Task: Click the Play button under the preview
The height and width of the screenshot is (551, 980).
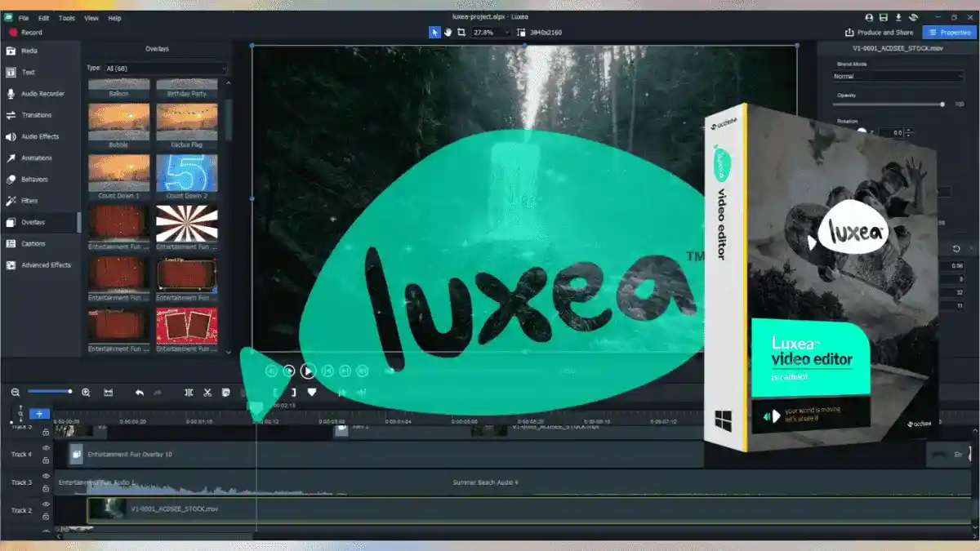Action: pos(307,371)
